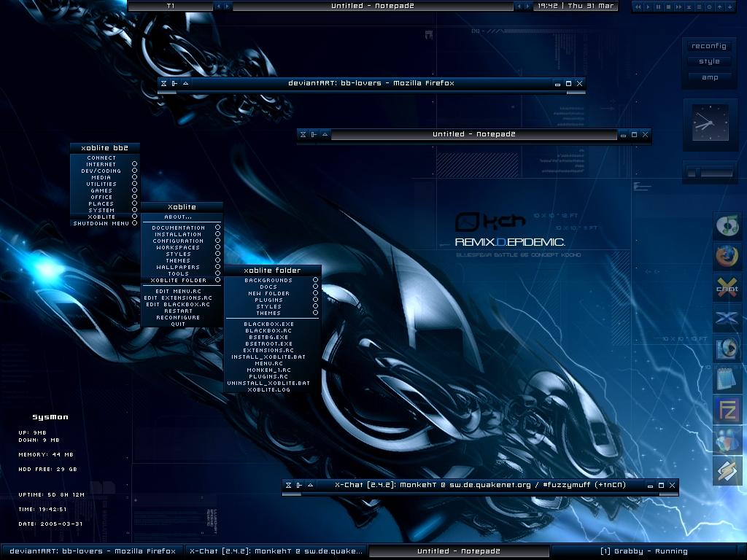
Task: Open xoblite.log from xoblite folder menu
Action: (x=272, y=389)
